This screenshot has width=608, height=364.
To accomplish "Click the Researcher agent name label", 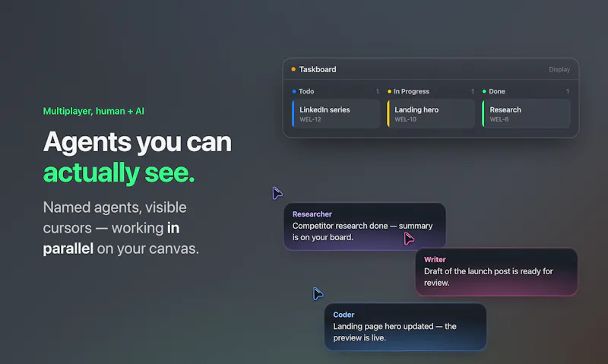I will pos(312,214).
